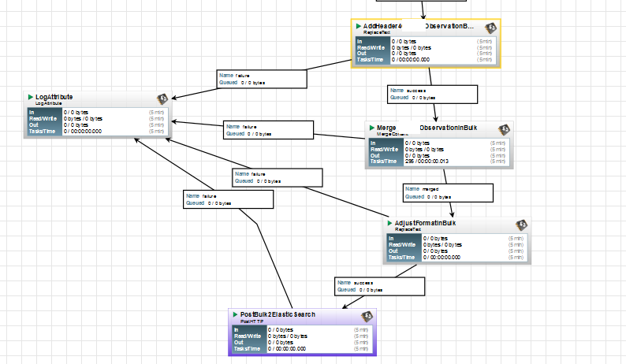Select the LogAttribute processor title

pos(54,97)
